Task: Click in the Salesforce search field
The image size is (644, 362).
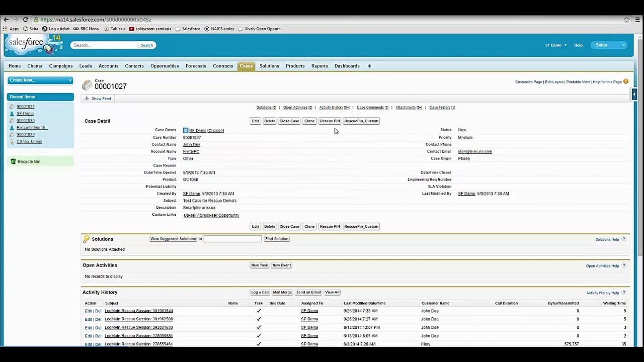Action: tap(104, 45)
